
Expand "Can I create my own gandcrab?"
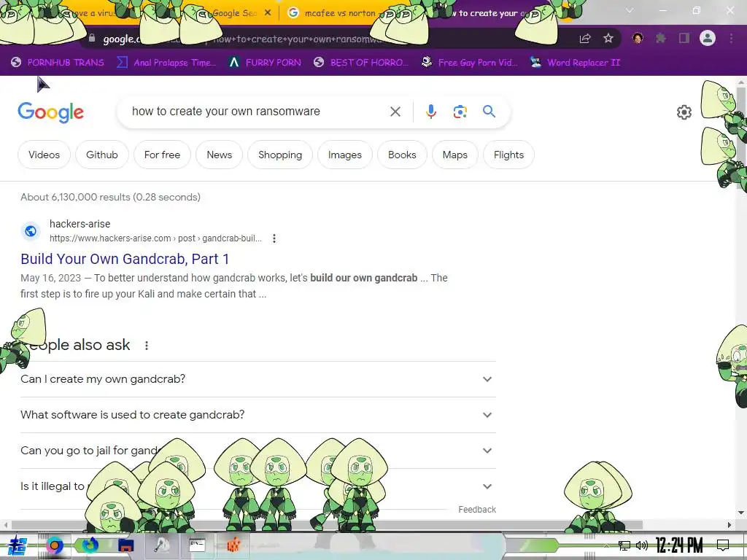click(x=258, y=379)
